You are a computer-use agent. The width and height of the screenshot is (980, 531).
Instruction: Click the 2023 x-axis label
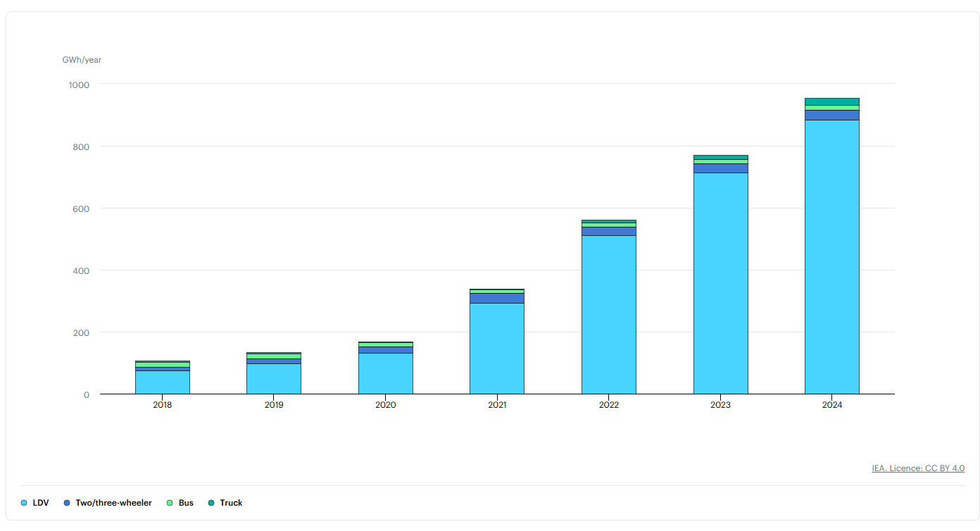(721, 405)
